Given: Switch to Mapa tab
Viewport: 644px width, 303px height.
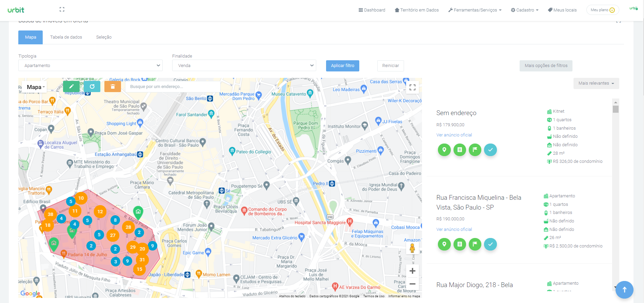Looking at the screenshot, I should pos(31,37).
